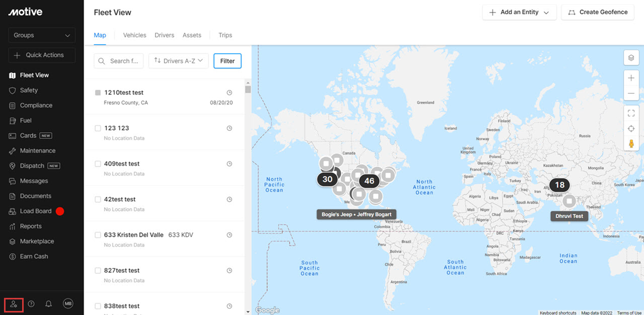Click the clock icon for 838test test
Screen dimensions: 644x315
pos(229,306)
